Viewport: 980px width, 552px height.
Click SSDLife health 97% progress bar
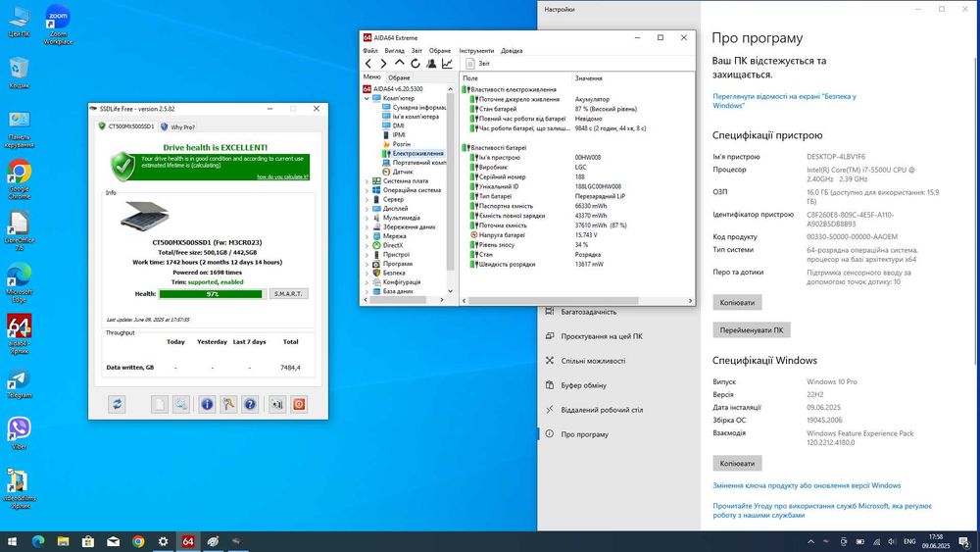coord(212,294)
